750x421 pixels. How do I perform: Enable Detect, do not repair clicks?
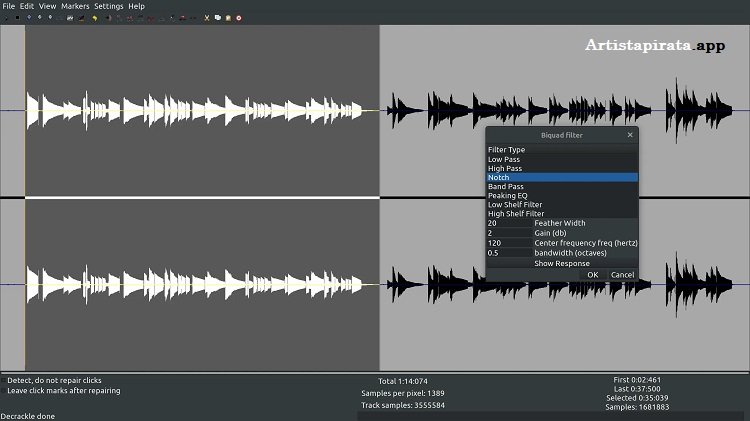pos(3,381)
